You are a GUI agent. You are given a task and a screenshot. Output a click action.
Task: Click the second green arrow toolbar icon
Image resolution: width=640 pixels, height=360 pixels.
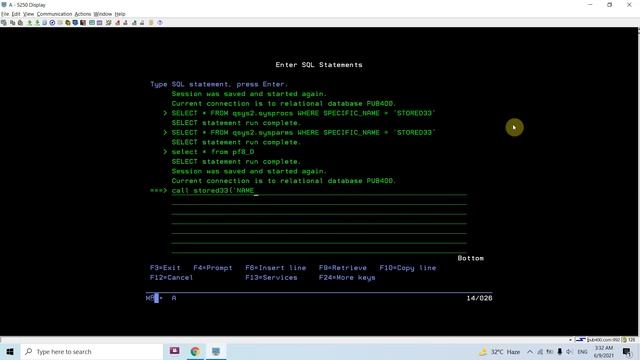tap(37, 23)
